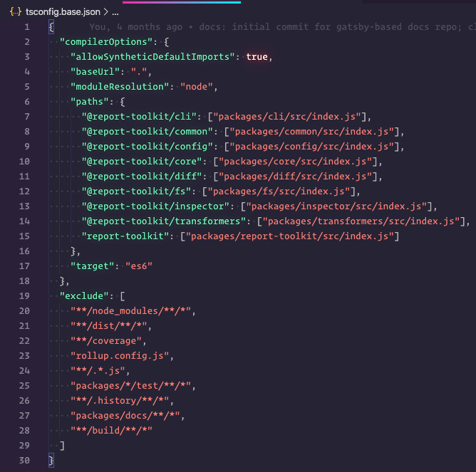Image resolution: width=476 pixels, height=472 pixels.
Task: Click the "report-toolkit" key on line 15
Action: point(125,236)
